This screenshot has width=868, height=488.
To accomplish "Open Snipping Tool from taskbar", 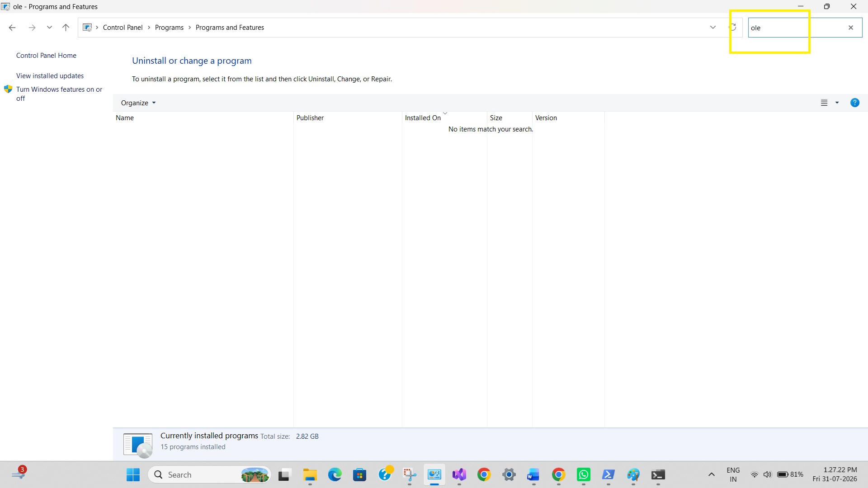I will 410,475.
